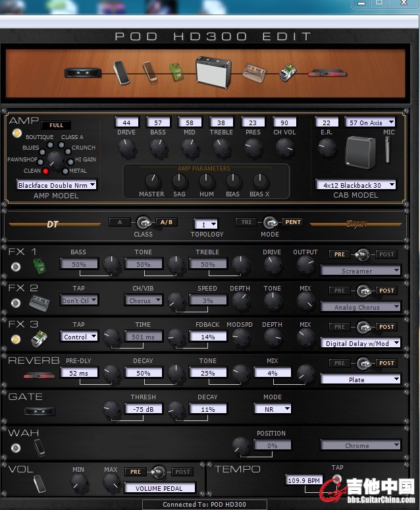420x510 pixels.
Task: Click the Vol pedal icon
Action: pos(39,484)
